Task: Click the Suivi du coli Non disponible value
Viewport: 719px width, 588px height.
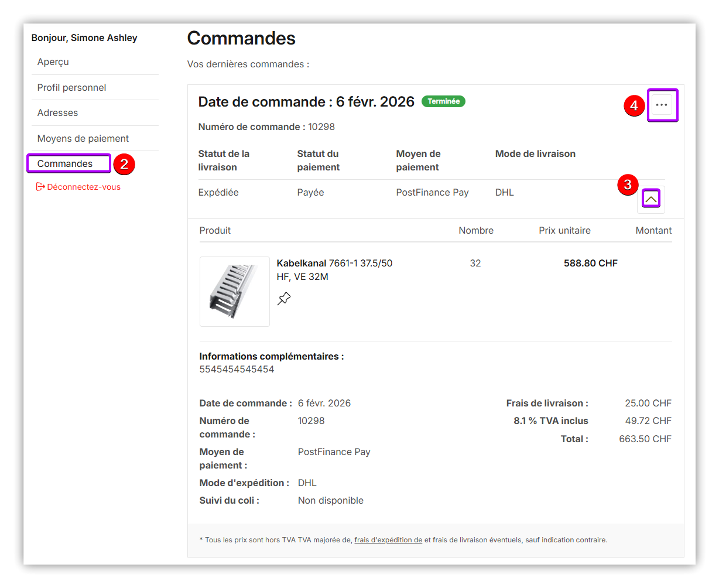Action: pos(330,501)
